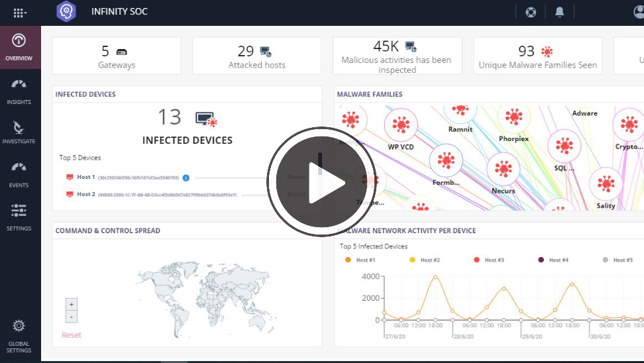Screen dimensions: 644x363
Task: Open the Settings sidebar item
Action: (x=19, y=217)
